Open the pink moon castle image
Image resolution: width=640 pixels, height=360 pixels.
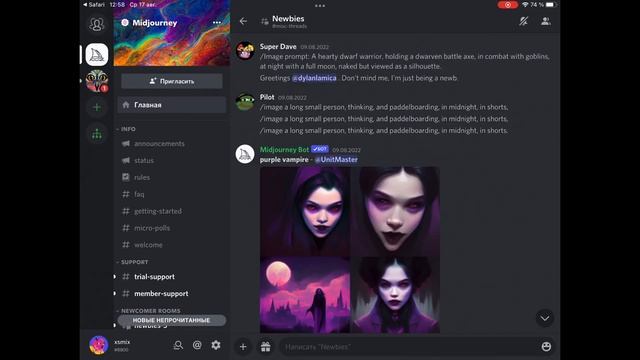tap(305, 295)
